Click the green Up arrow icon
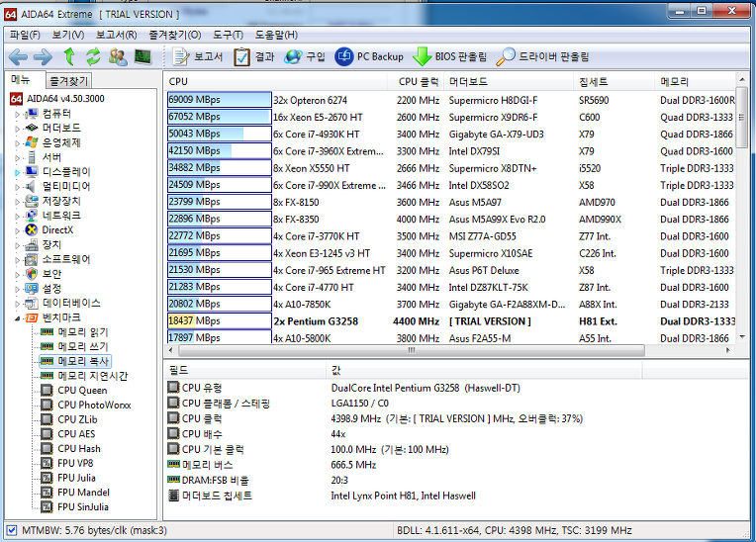The width and height of the screenshot is (756, 542). click(x=69, y=56)
